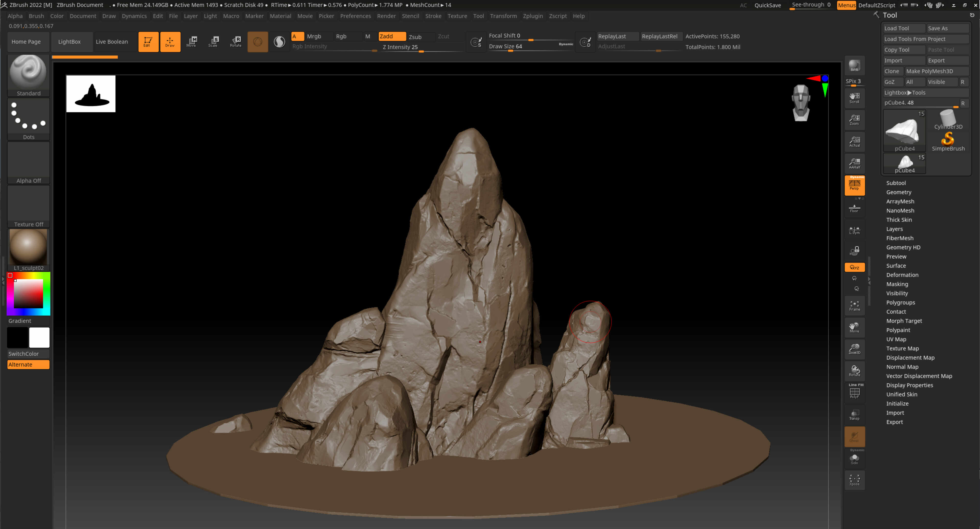Expand the Subtool section
980x529 pixels.
pyautogui.click(x=896, y=183)
